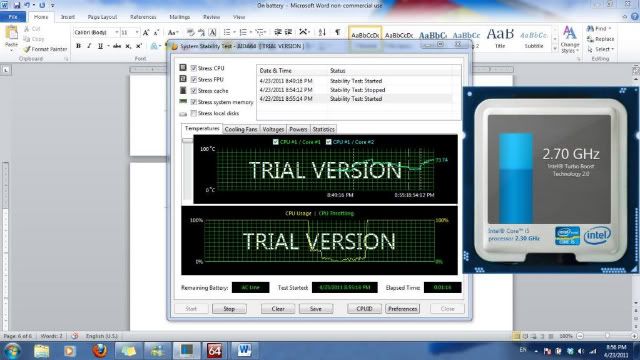The image size is (640, 360).
Task: Open the Page Layout ribbon tab
Action: click(x=102, y=17)
